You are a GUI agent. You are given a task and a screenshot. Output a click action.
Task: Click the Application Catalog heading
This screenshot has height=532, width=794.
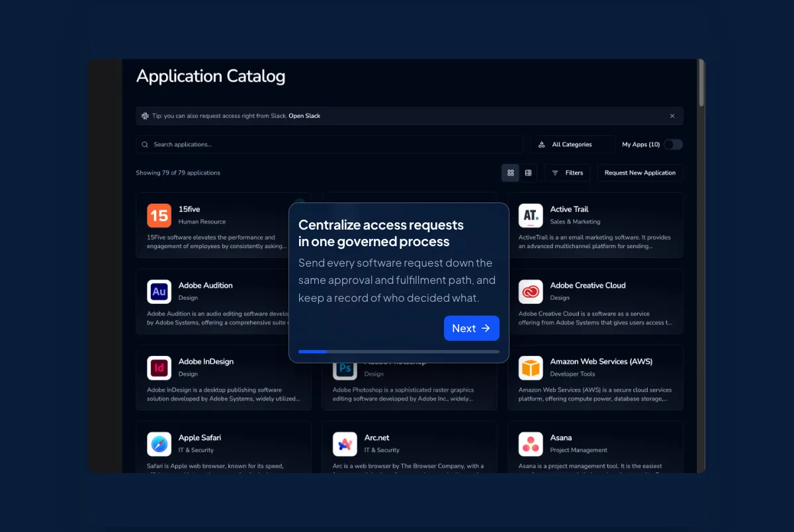pos(210,76)
